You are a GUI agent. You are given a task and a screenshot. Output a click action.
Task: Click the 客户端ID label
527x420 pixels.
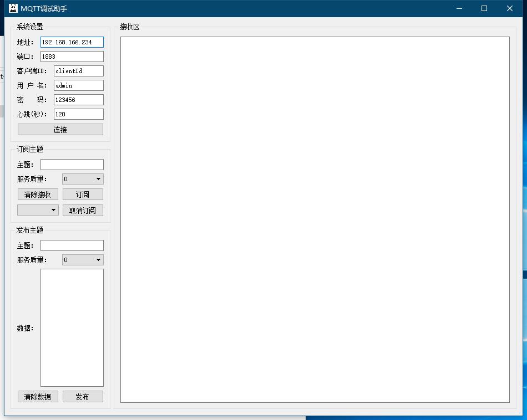tap(32, 71)
